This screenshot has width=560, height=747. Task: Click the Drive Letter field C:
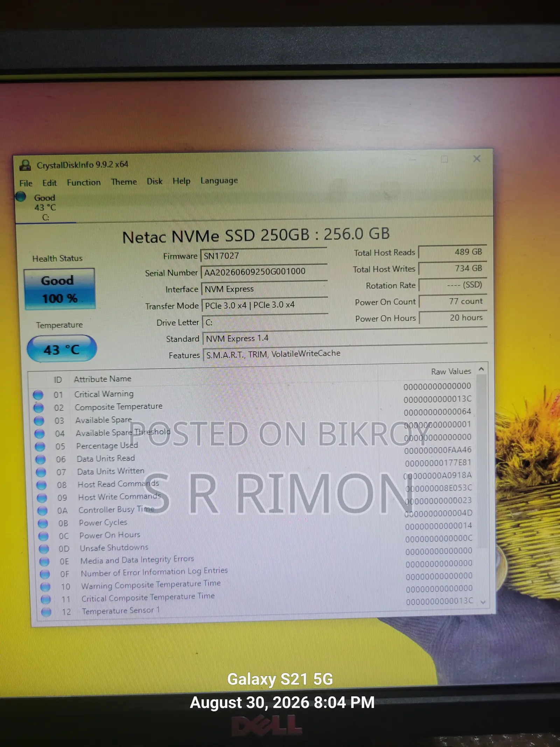[x=266, y=322]
